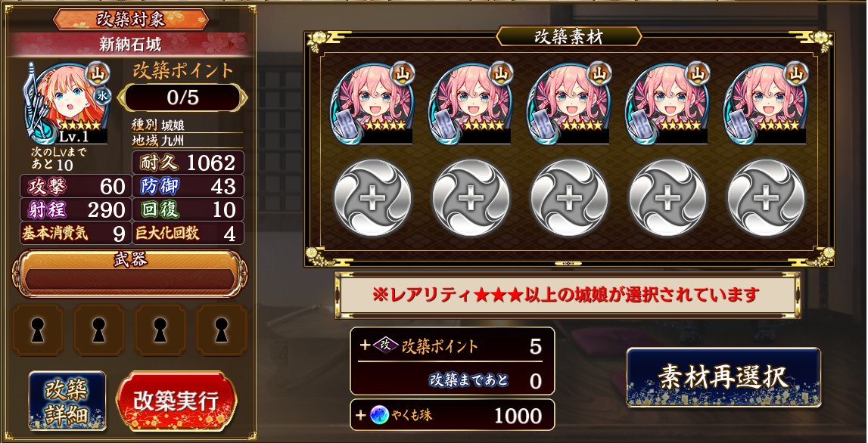Screen dimensions: 868x443
Task: Add material in third empty plus slot
Action: click(x=570, y=198)
